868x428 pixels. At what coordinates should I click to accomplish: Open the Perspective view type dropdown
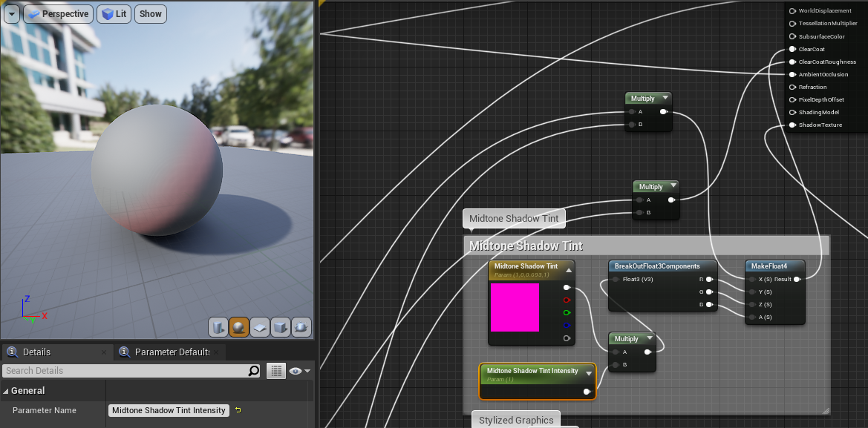click(58, 14)
